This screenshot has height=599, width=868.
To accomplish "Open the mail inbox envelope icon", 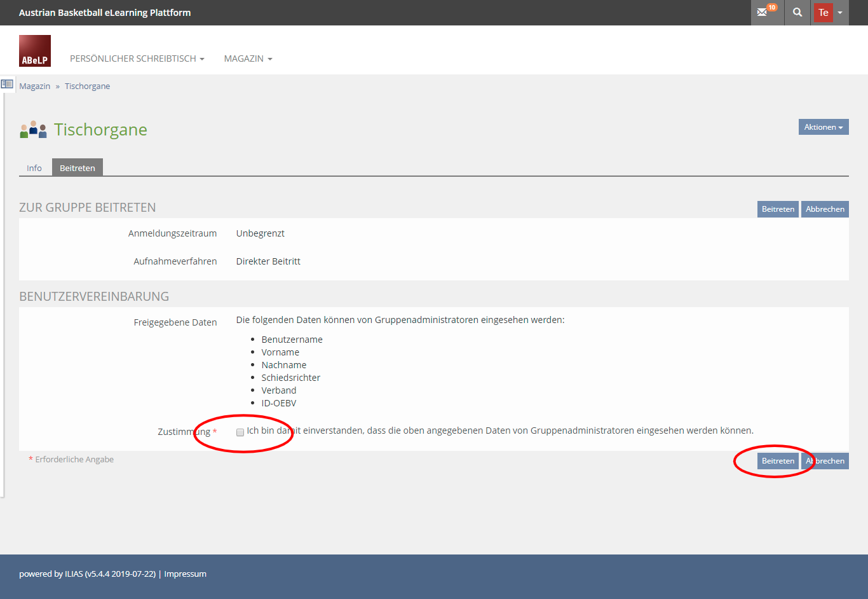I will pyautogui.click(x=762, y=13).
